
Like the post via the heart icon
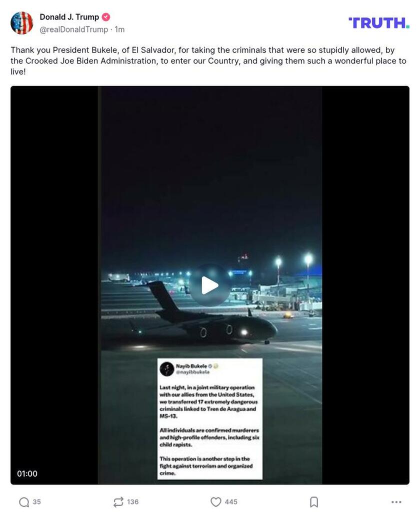coord(215,501)
